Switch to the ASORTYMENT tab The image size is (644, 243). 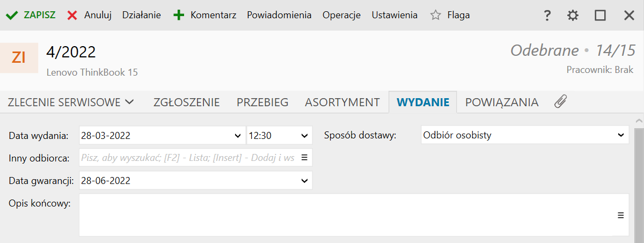[342, 102]
